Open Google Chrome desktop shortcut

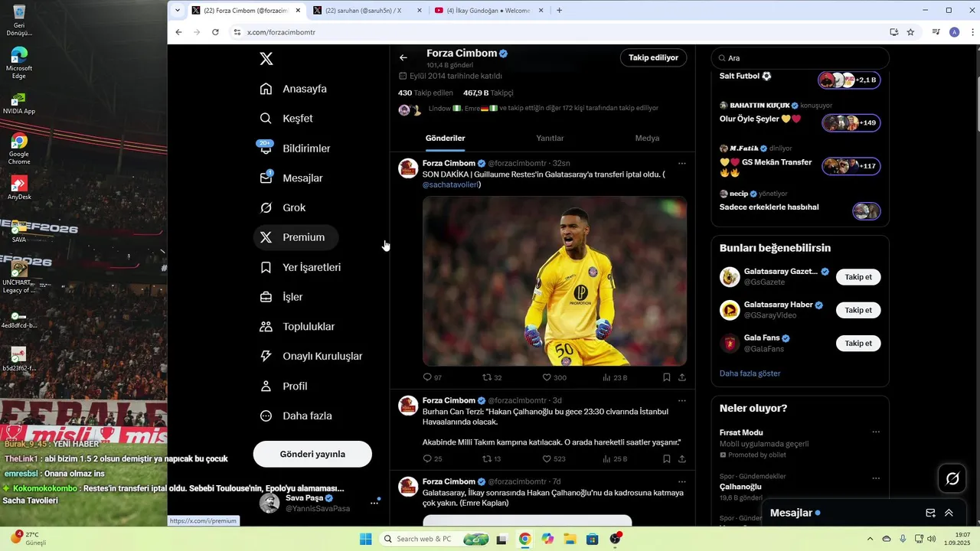coord(19,148)
